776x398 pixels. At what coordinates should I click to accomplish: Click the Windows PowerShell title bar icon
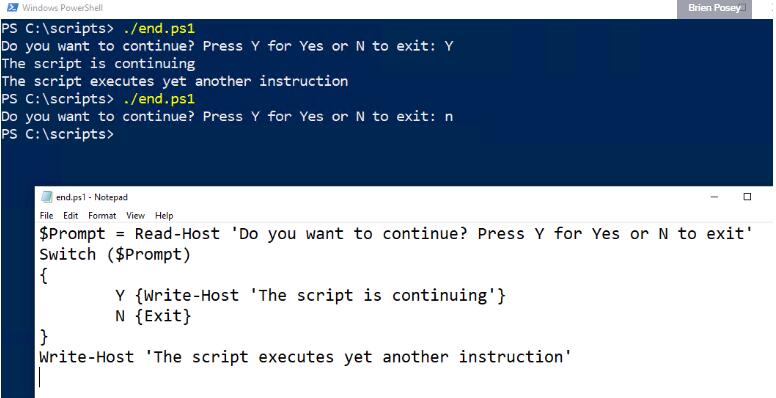[13, 7]
